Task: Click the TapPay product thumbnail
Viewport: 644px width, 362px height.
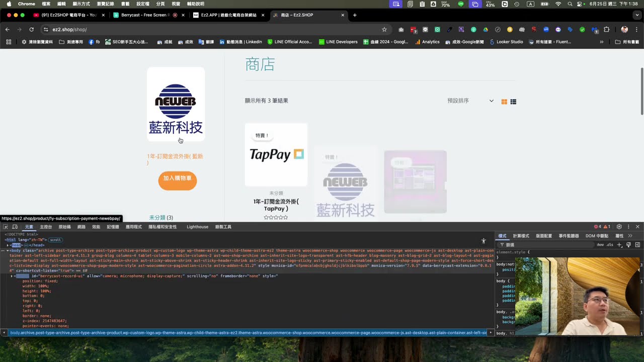Action: point(276,155)
